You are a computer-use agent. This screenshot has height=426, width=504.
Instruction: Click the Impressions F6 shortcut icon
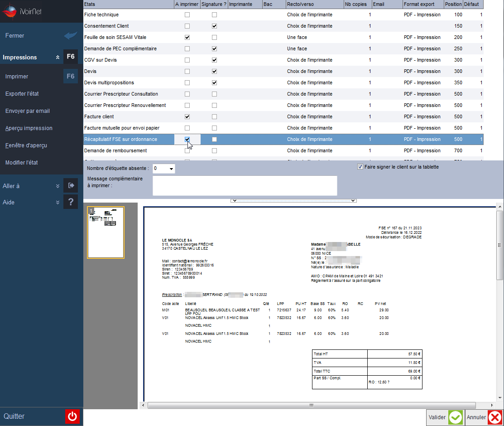[71, 57]
